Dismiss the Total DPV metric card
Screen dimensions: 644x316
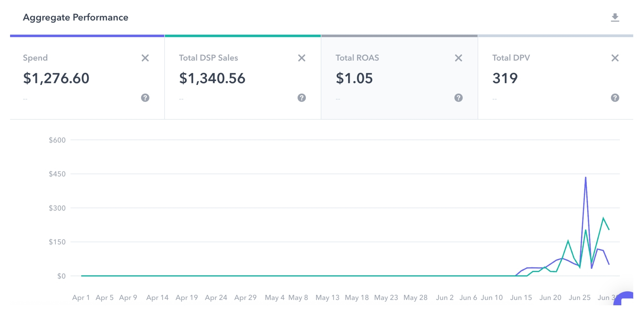pos(615,58)
